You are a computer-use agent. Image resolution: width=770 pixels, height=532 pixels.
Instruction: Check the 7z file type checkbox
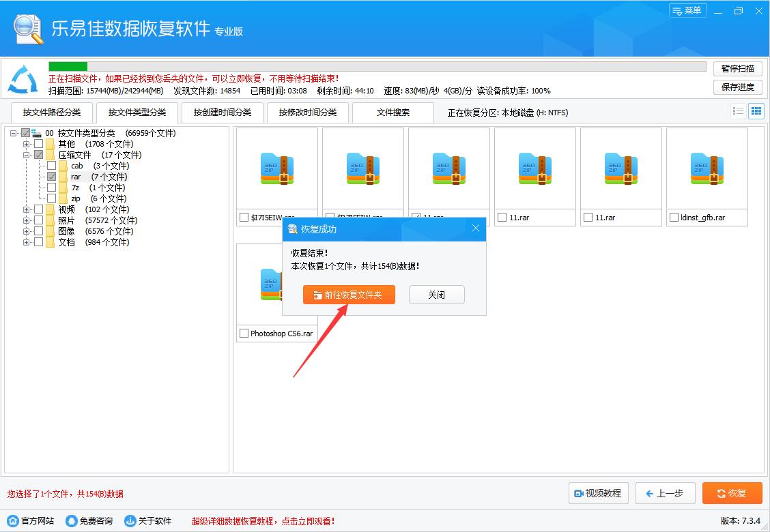[x=51, y=188]
